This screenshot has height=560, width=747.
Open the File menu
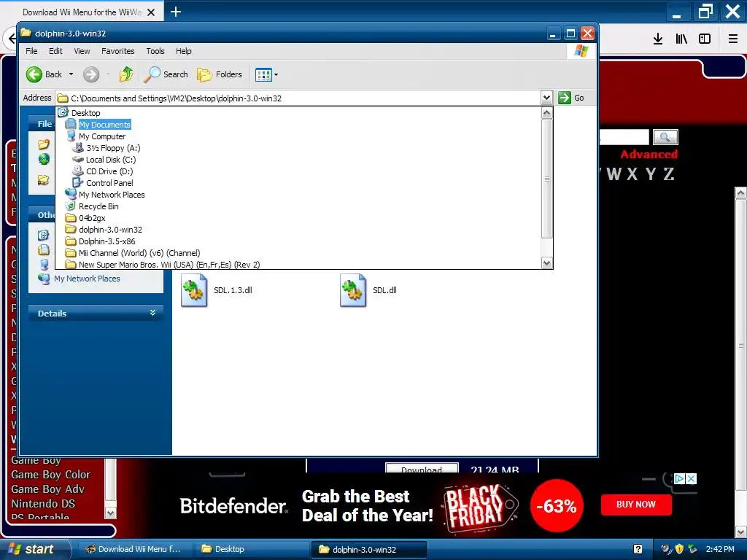[x=31, y=51]
